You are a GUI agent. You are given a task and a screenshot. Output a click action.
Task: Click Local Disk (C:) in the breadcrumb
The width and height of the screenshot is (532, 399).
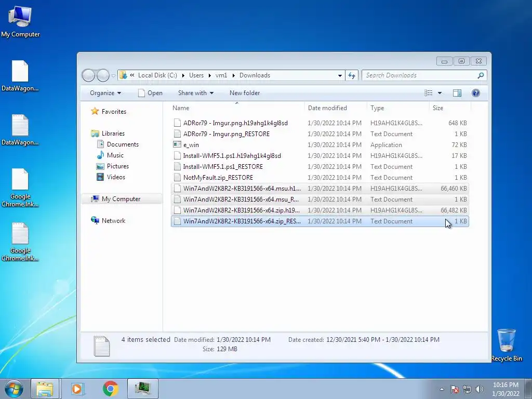click(x=157, y=75)
